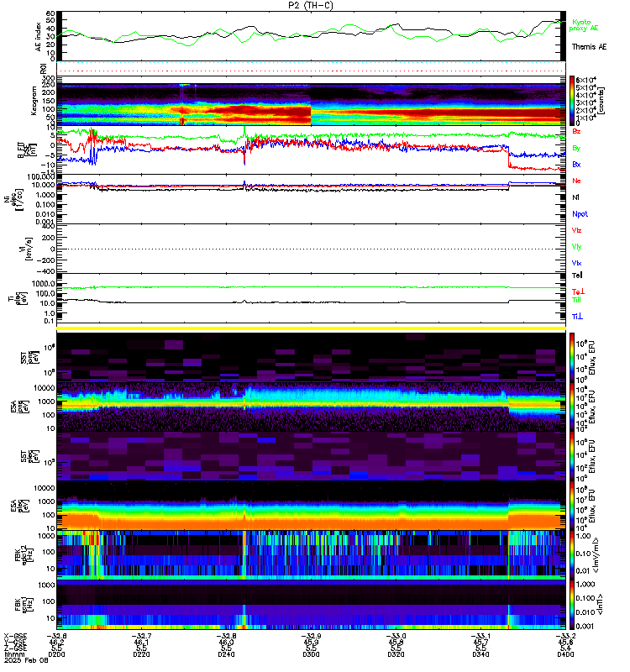Screen dimensions: 630x672
Task: Click the date label "2025 Feb 08"
Action: 25,660
